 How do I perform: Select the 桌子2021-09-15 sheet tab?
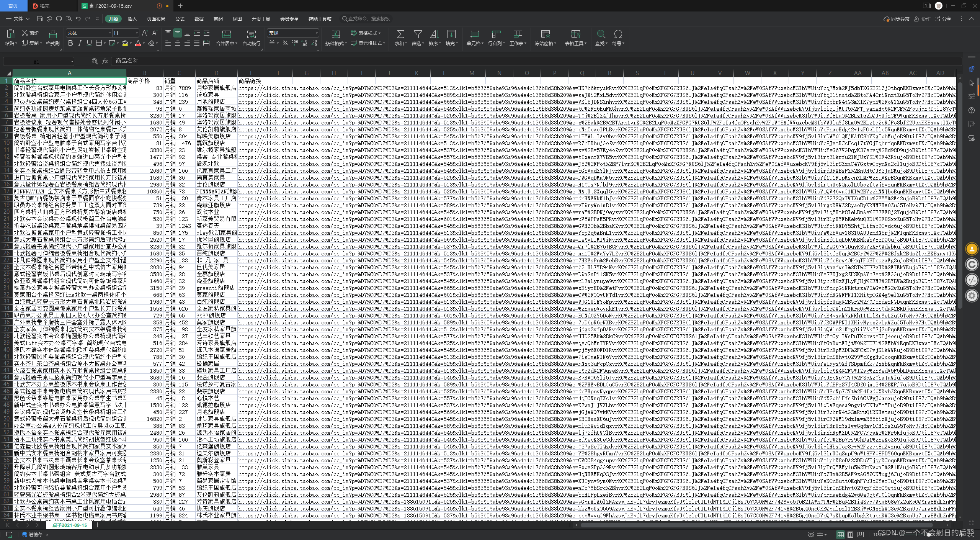pos(70,525)
